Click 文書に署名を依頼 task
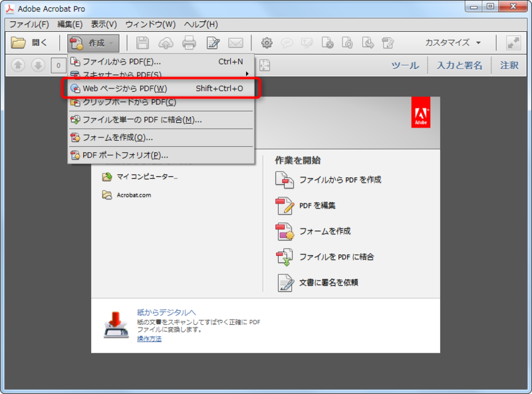This screenshot has height=394, width=532. (329, 282)
